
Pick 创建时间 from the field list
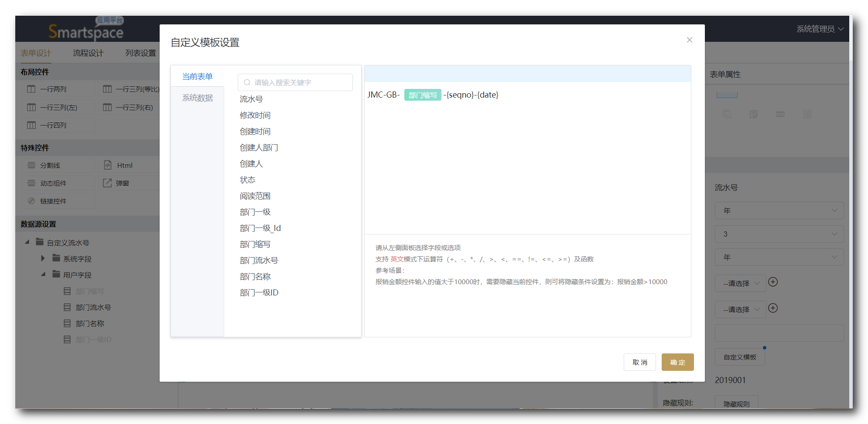point(255,132)
